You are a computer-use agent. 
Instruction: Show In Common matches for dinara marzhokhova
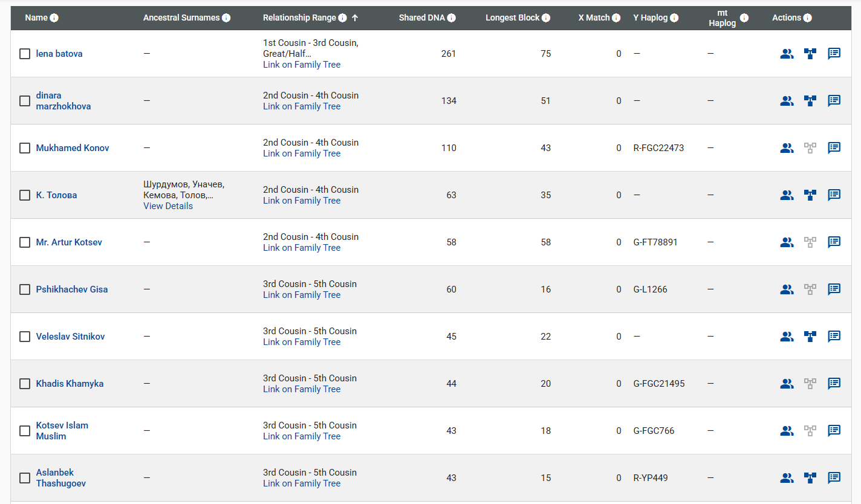787,101
